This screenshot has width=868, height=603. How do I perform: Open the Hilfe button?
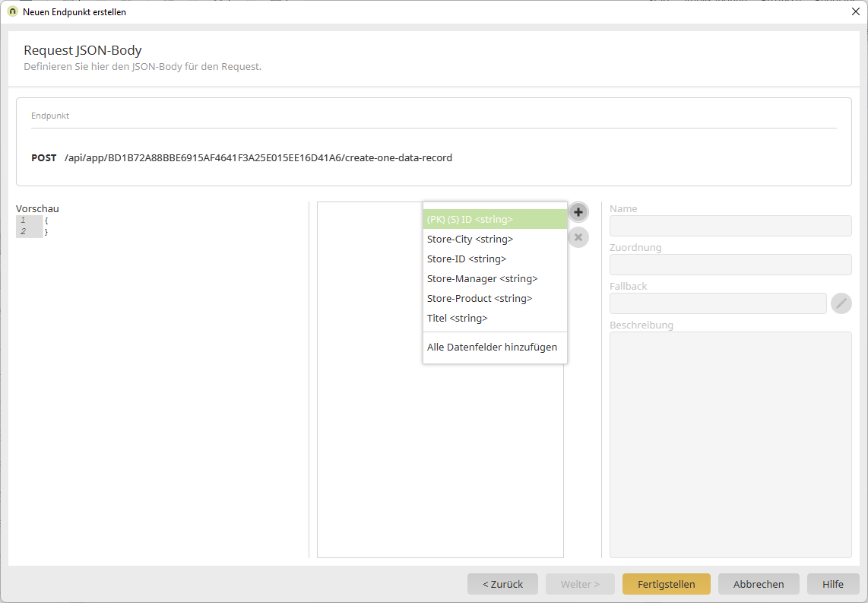(x=832, y=584)
